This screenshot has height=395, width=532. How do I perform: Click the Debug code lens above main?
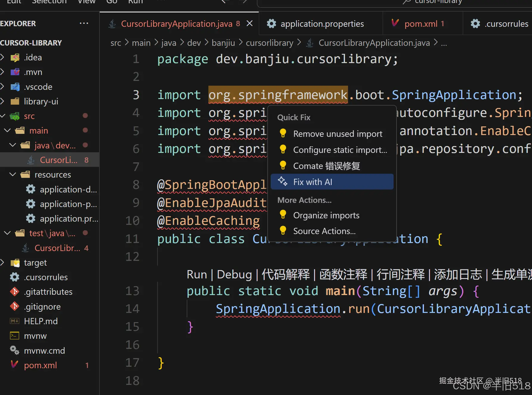click(234, 274)
